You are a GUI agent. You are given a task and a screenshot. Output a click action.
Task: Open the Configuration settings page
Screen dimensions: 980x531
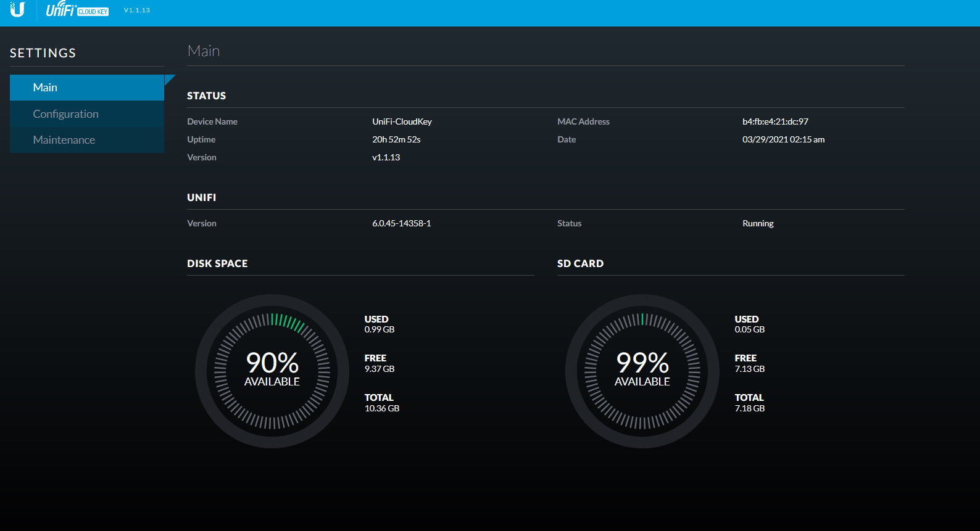click(87, 114)
